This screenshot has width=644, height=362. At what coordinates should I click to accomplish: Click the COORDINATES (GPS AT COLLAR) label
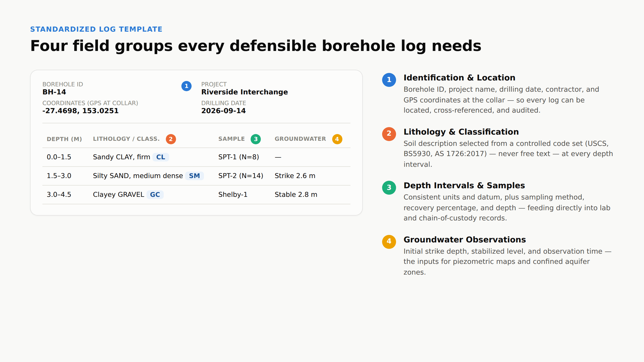click(x=90, y=103)
